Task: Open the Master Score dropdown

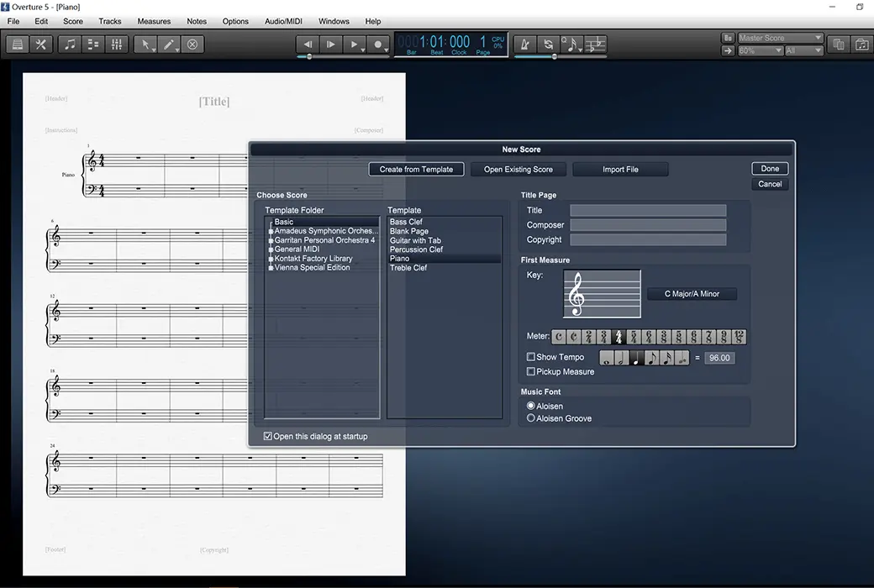Action: point(780,38)
